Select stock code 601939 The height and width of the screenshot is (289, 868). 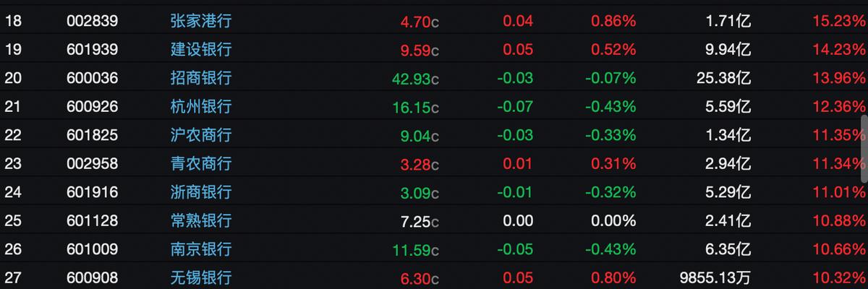pos(92,50)
